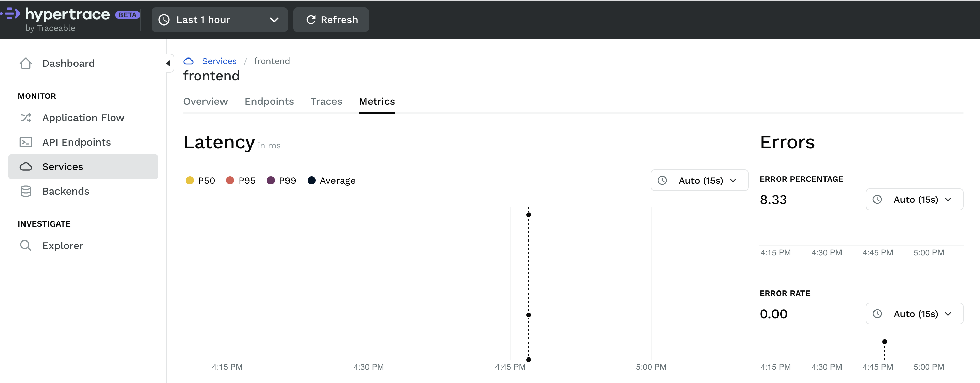Screen dimensions: 980x383
Task: Open Explorer under Investigate
Action: point(83,245)
